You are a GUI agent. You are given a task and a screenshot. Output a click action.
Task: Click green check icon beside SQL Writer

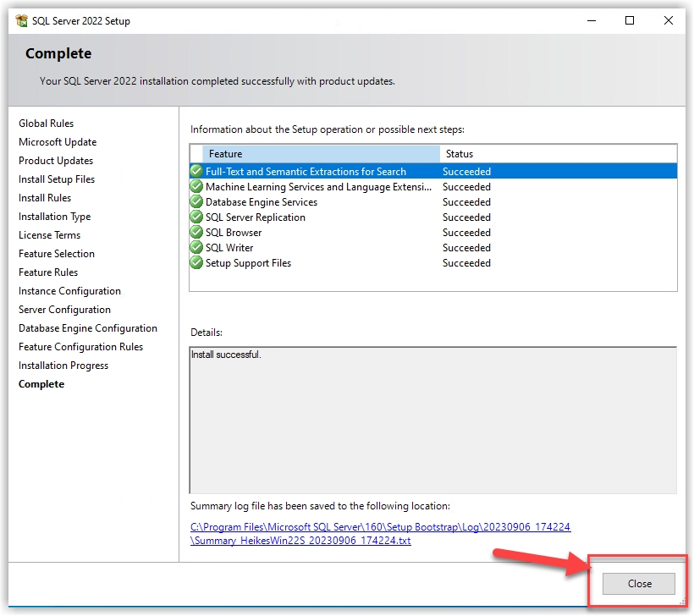(x=196, y=247)
